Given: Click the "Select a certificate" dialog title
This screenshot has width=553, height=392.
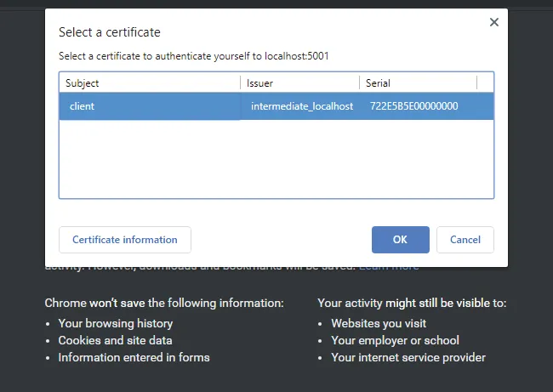Looking at the screenshot, I should [x=109, y=32].
